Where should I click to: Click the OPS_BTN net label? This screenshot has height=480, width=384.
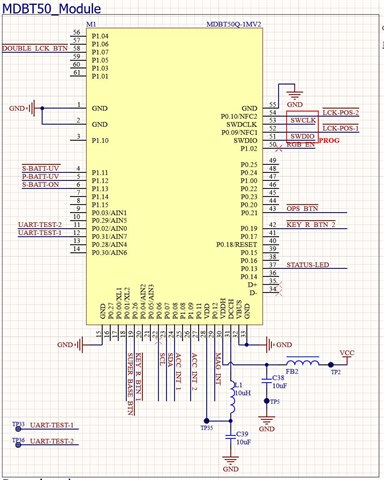[x=302, y=208]
